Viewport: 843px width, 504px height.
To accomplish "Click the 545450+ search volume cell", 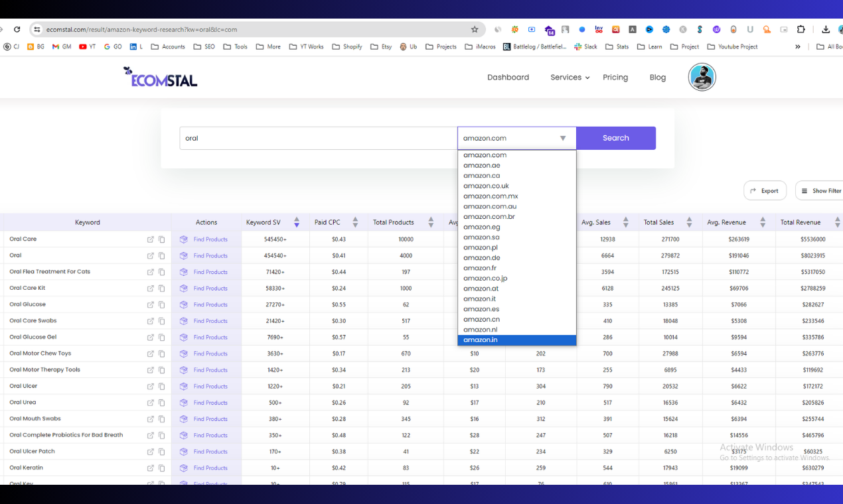I will pyautogui.click(x=275, y=239).
